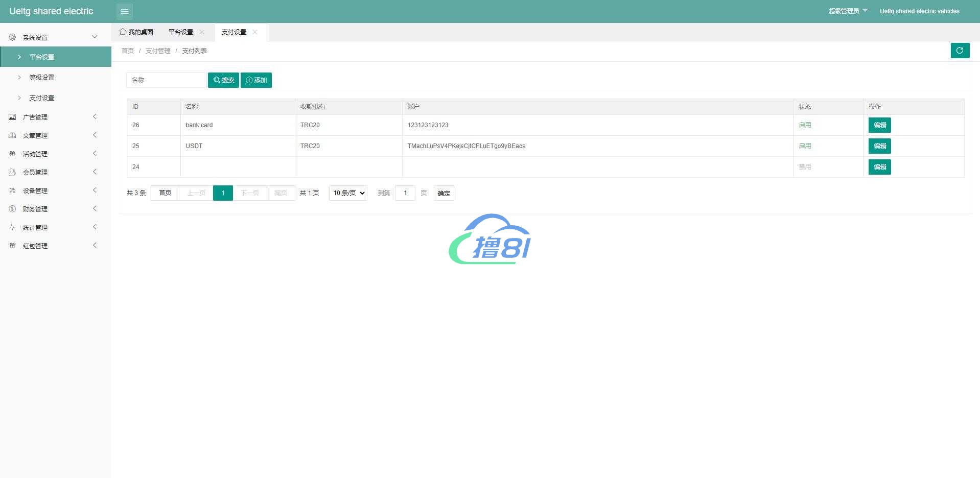Click the user icon for 会员管理
This screenshot has height=478, width=980.
pos(12,172)
